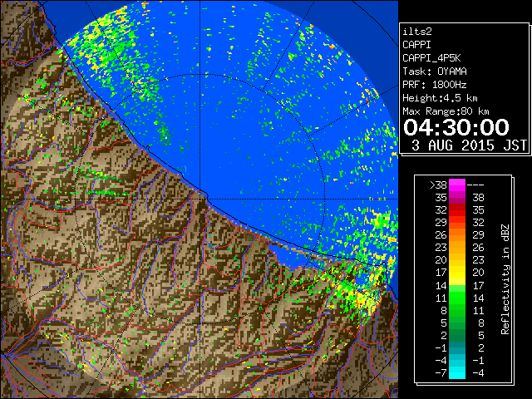This screenshot has height=399, width=532.
Task: Pick the red 32–35 dBZ legend swatch
Action: pyautogui.click(x=457, y=210)
